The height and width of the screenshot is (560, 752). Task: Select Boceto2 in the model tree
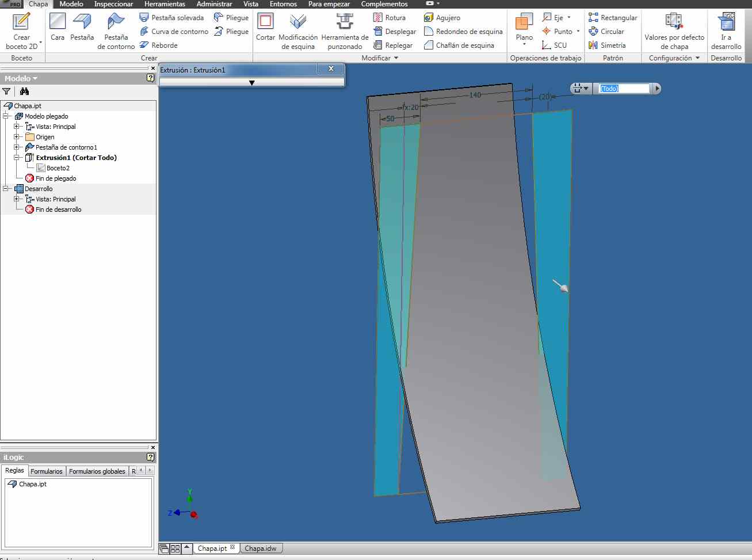(53, 168)
